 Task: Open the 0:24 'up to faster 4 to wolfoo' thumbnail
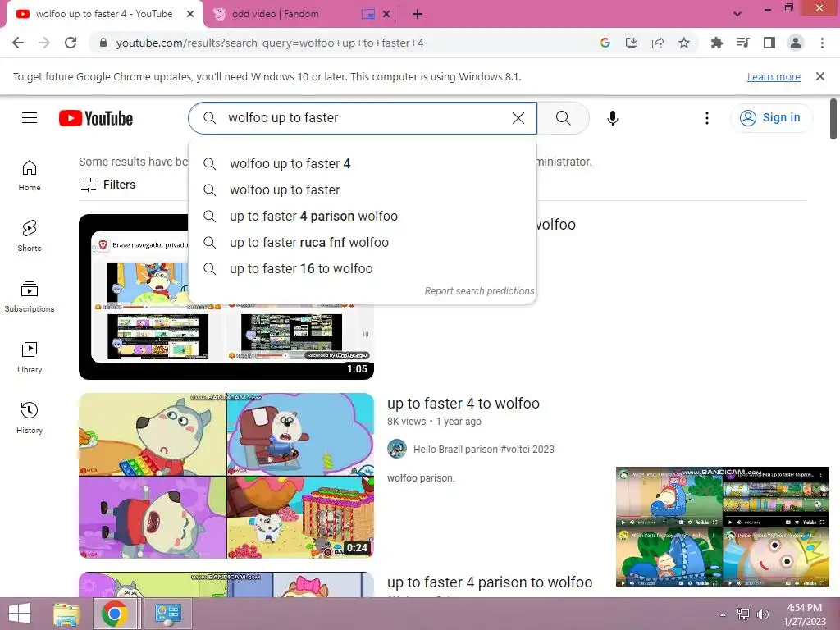[226, 476]
